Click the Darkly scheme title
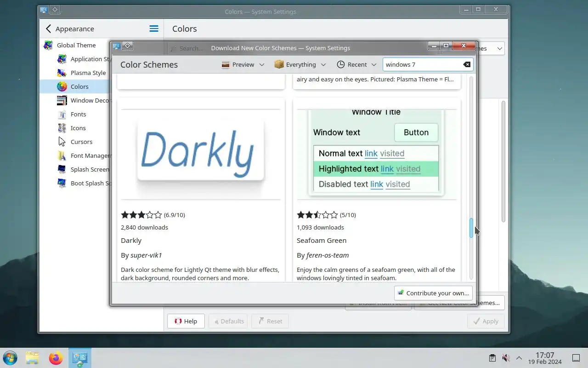 point(131,240)
